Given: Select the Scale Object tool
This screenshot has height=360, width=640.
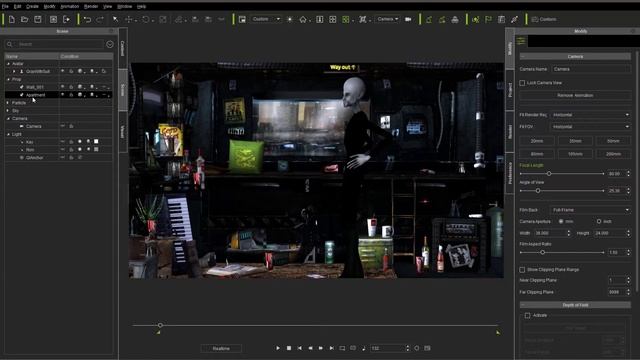Looking at the screenshot, I should 162,19.
